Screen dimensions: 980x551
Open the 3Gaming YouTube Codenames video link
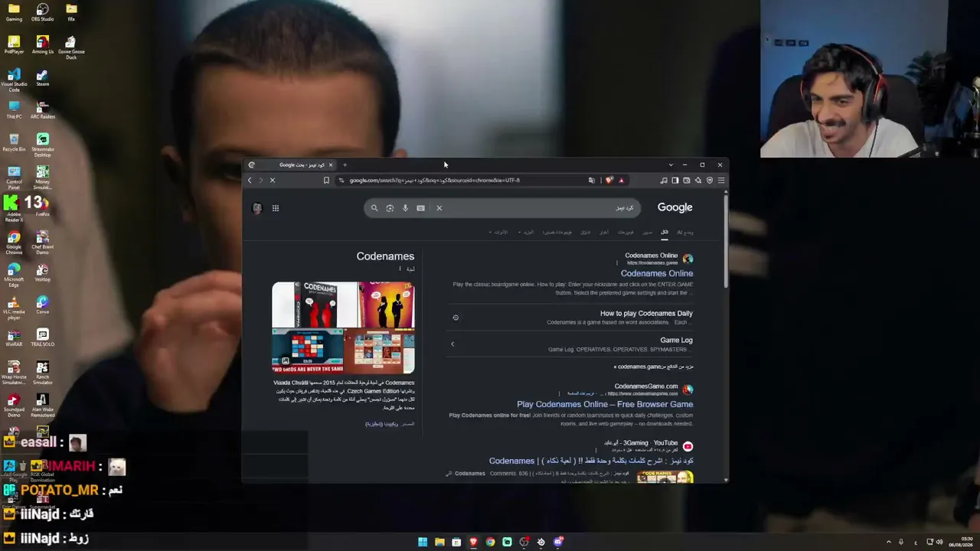(591, 461)
